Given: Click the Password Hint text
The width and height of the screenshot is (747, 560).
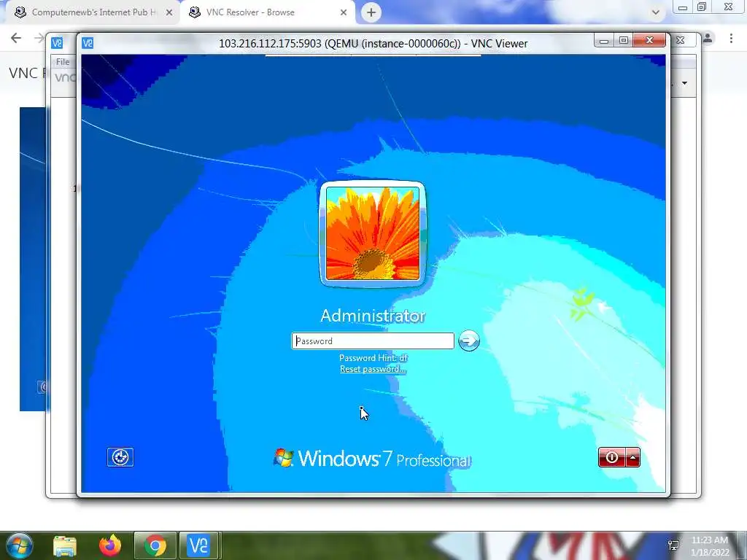Looking at the screenshot, I should 373,357.
